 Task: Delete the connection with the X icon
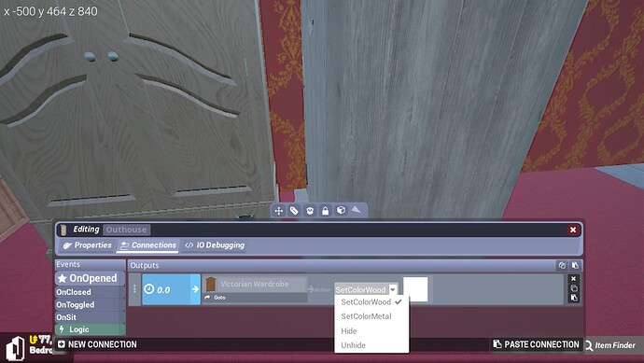click(574, 279)
